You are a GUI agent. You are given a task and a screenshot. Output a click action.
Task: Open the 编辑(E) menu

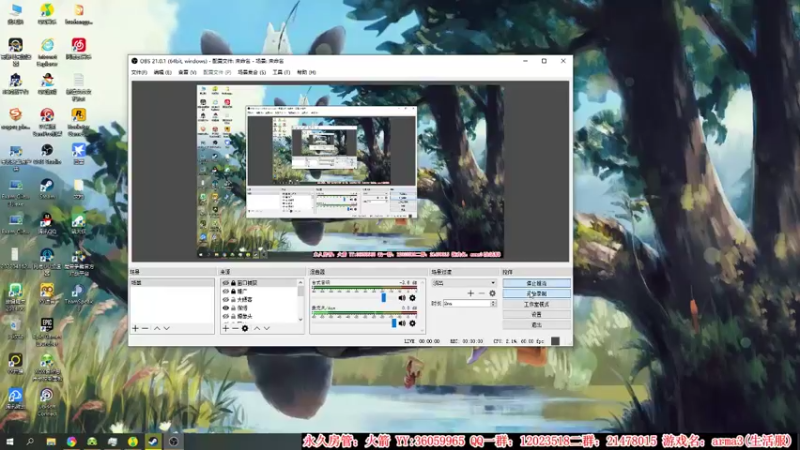pos(163,72)
